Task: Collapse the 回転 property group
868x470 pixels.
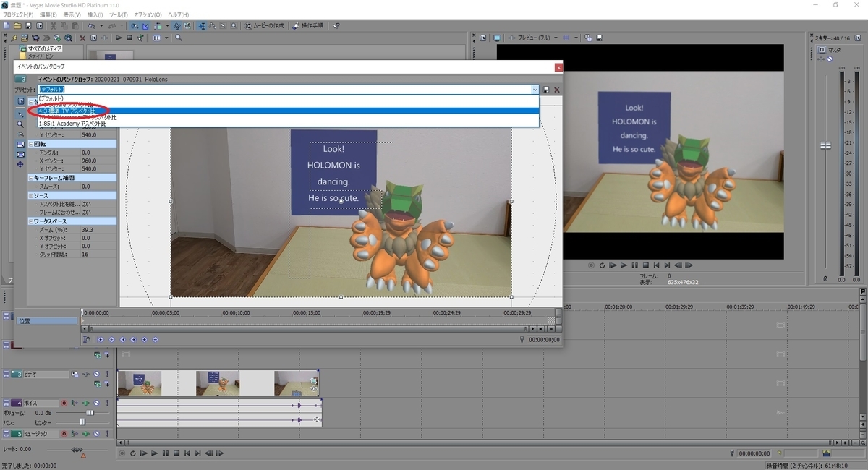Action: [x=31, y=143]
